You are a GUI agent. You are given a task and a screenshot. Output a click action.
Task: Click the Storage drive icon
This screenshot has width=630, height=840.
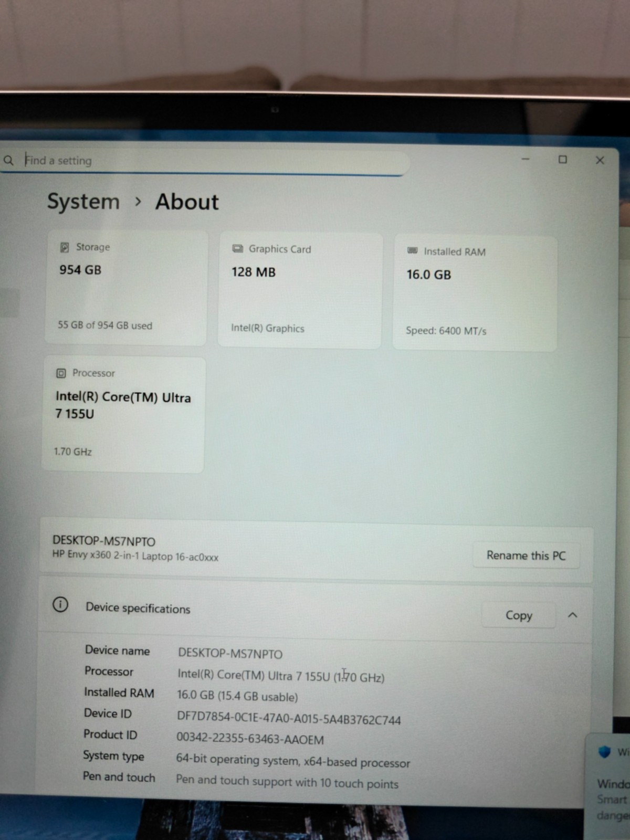(x=65, y=247)
